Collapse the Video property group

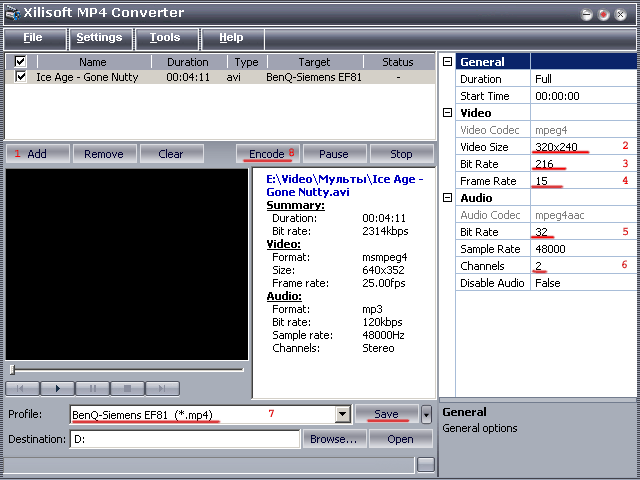coord(447,113)
